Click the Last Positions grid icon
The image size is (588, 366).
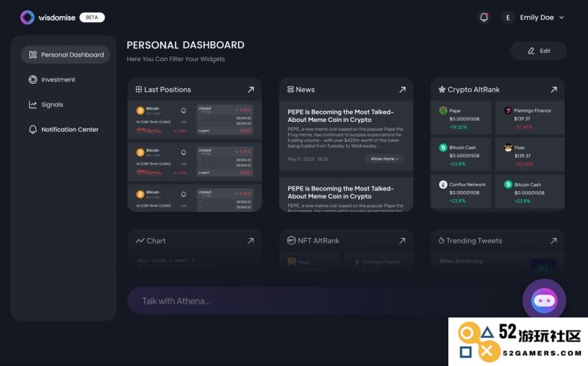(x=139, y=89)
